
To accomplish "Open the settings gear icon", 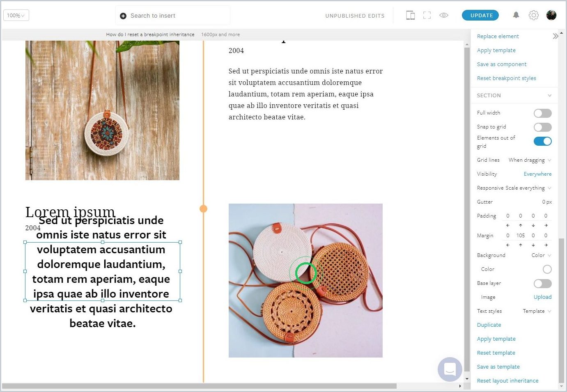I will 533,15.
